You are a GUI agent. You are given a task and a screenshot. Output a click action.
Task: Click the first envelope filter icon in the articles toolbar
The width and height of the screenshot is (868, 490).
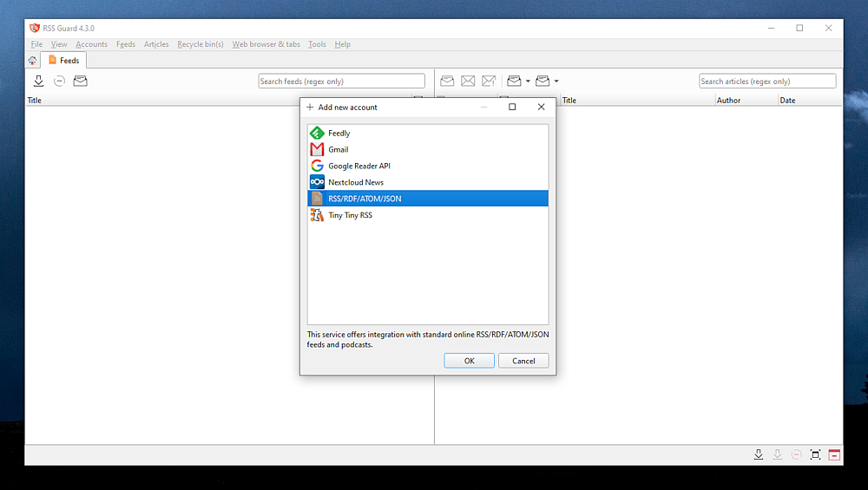pos(514,82)
